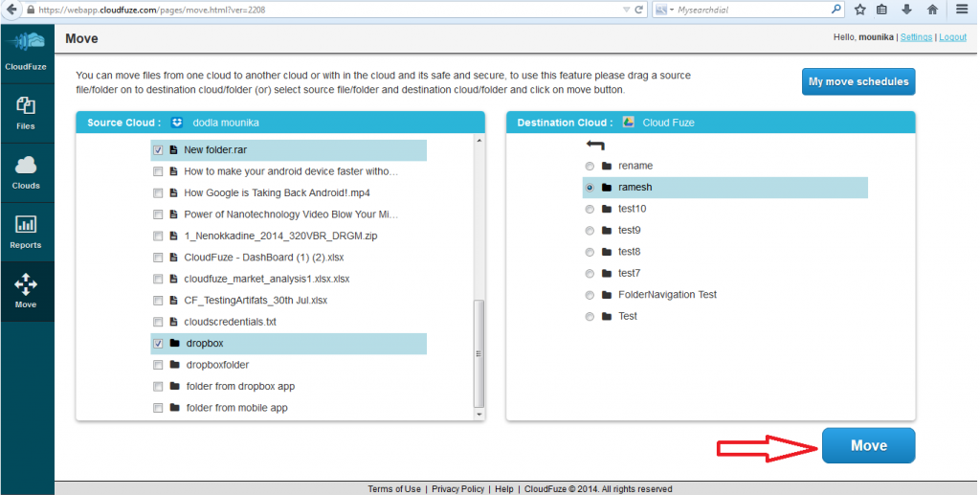Image resolution: width=980 pixels, height=495 pixels.
Task: Open the CloudFuze logo home
Action: pos(26,51)
